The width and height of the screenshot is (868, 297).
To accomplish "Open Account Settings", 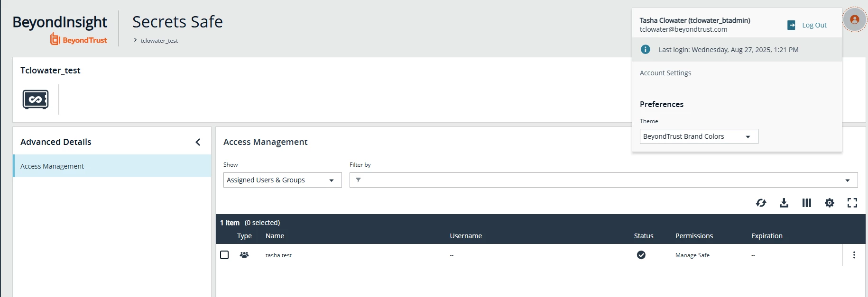I will tap(665, 73).
